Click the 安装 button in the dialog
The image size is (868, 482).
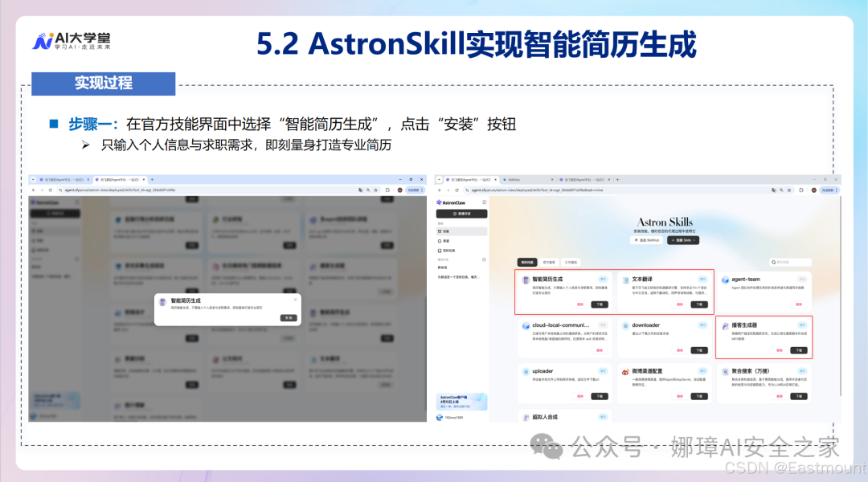point(289,318)
